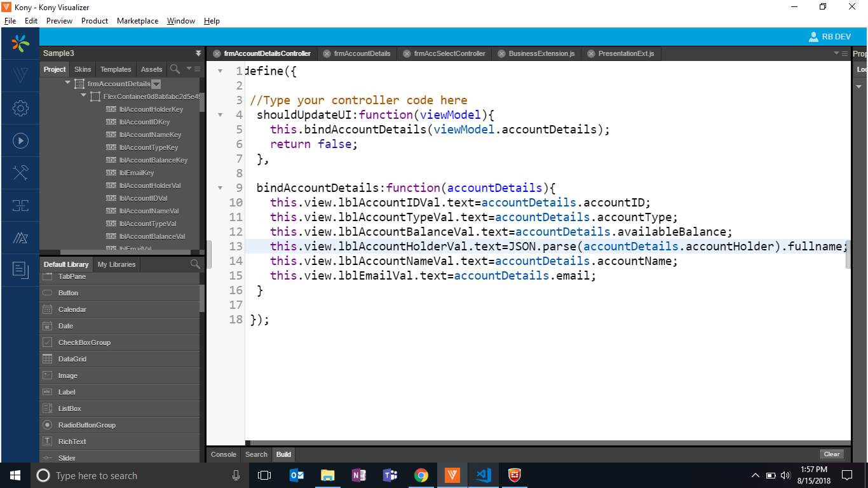Open Visual Studio Code from taskbar

[x=483, y=475]
